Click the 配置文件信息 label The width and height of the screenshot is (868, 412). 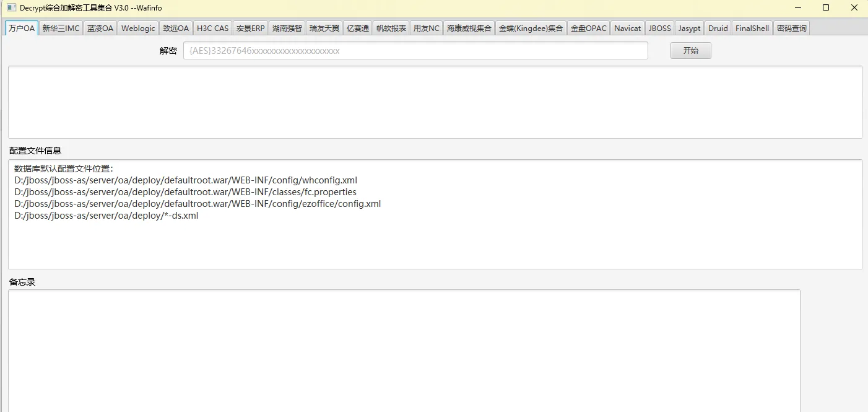[x=35, y=151]
